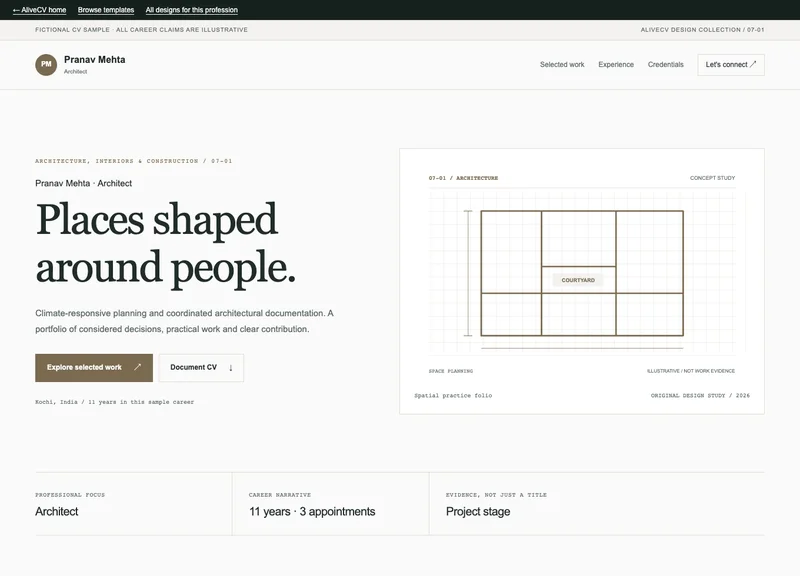Click 'ALIVECV DESIGN COLLECTION / 07-01' text

click(702, 30)
